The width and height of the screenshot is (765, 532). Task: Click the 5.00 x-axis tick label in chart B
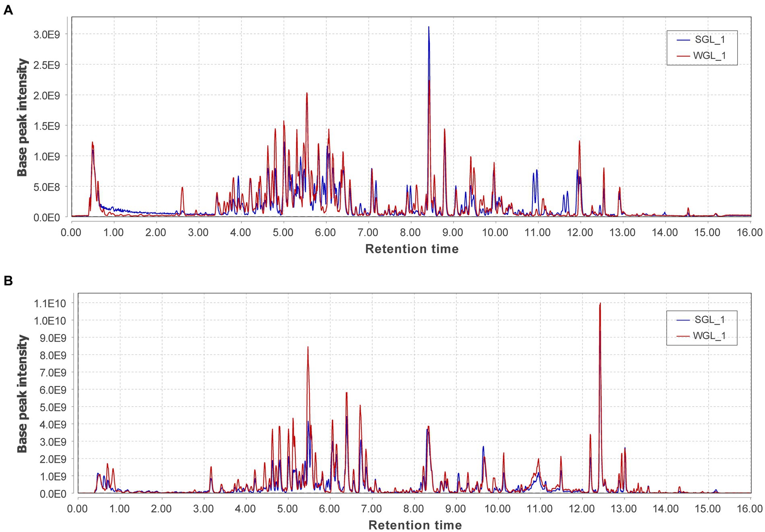[x=287, y=508]
